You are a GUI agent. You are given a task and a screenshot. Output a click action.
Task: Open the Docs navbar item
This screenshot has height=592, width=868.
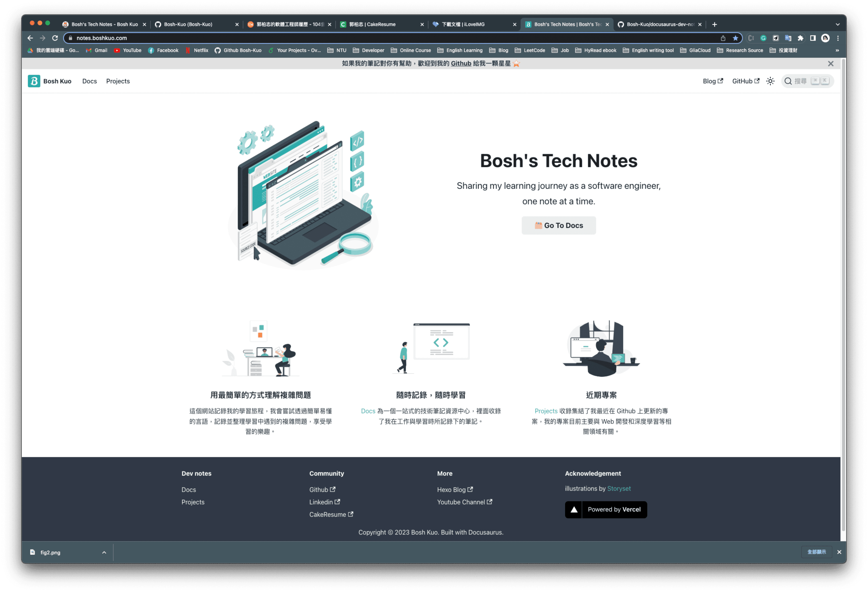pyautogui.click(x=89, y=81)
